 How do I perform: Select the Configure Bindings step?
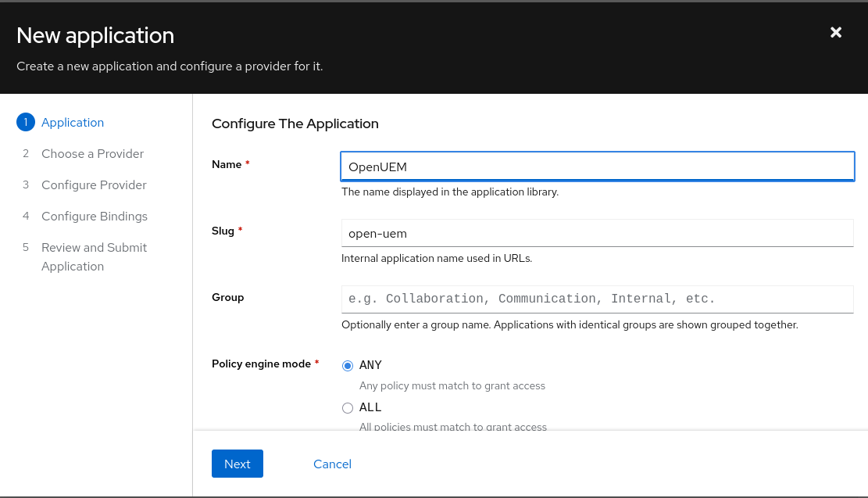click(x=94, y=216)
